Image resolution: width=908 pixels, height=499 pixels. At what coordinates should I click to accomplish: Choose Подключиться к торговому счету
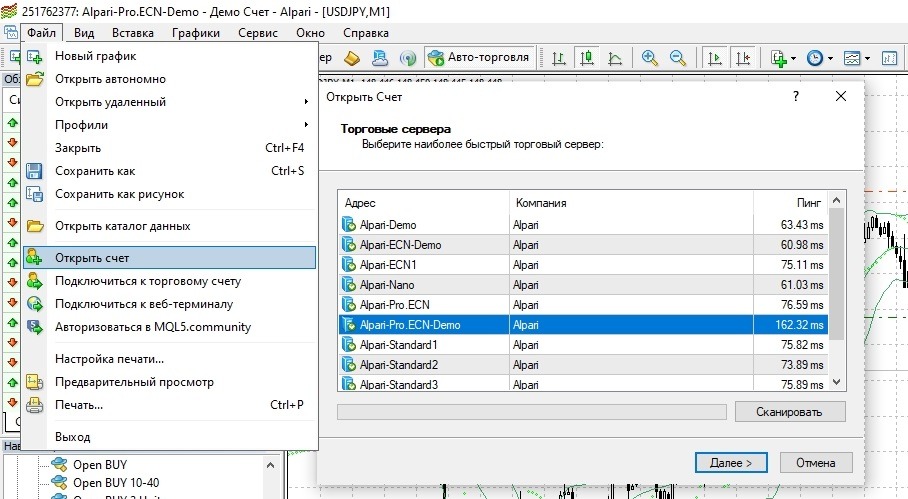pos(170,281)
